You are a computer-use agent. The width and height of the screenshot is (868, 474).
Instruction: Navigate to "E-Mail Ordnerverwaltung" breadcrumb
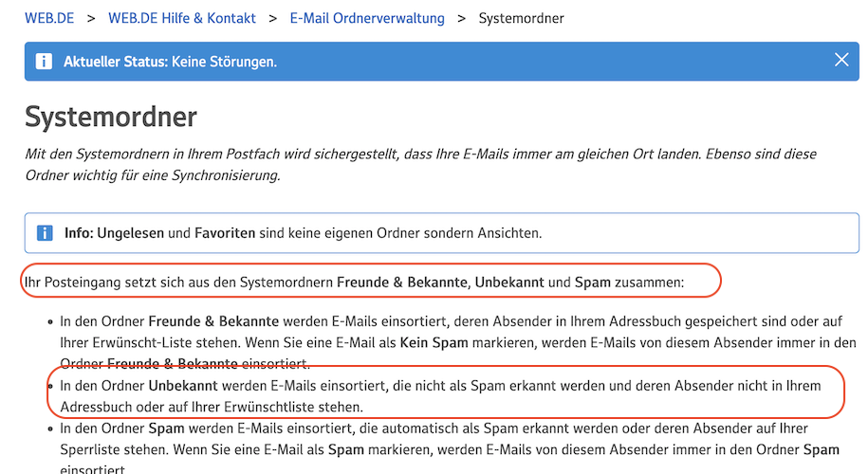[x=366, y=18]
